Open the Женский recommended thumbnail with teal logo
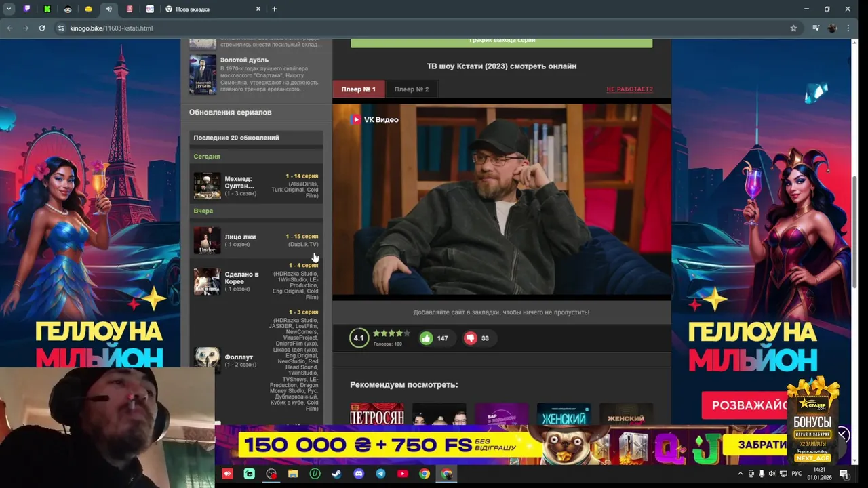 coord(564,414)
